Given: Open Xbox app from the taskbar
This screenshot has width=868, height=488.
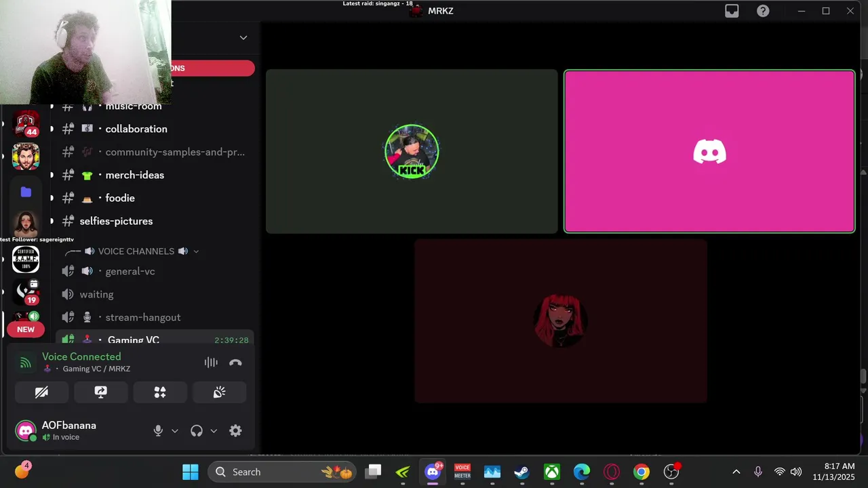Looking at the screenshot, I should [552, 472].
